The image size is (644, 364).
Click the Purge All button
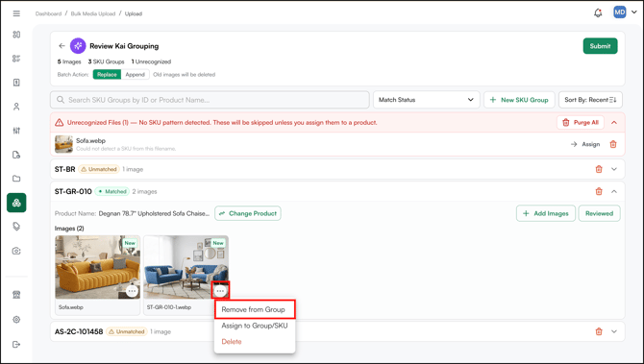coord(581,122)
